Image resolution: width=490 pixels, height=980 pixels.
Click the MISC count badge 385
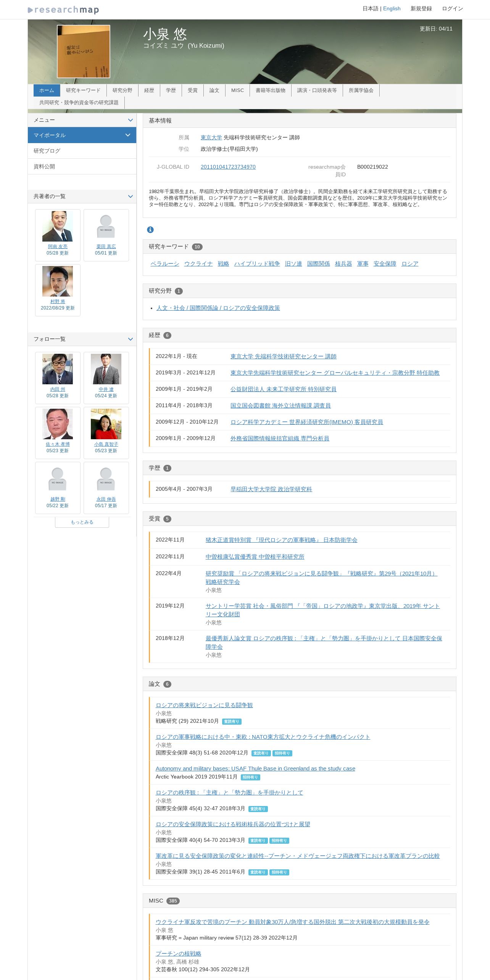pos(173,901)
